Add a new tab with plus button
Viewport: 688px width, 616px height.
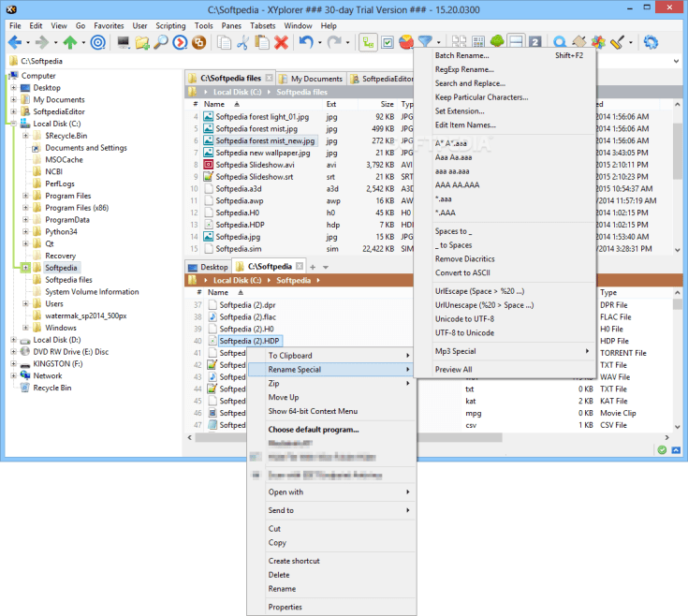point(313,267)
